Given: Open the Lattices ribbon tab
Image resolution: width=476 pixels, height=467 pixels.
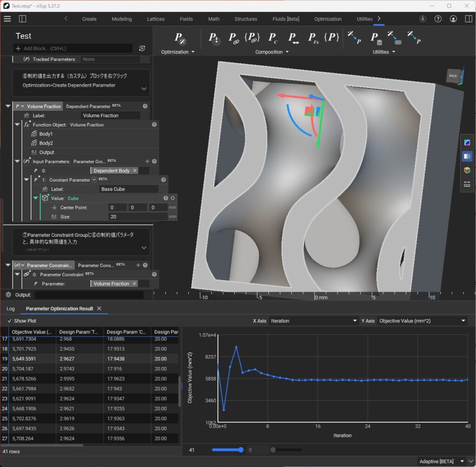Looking at the screenshot, I should pos(156,19).
